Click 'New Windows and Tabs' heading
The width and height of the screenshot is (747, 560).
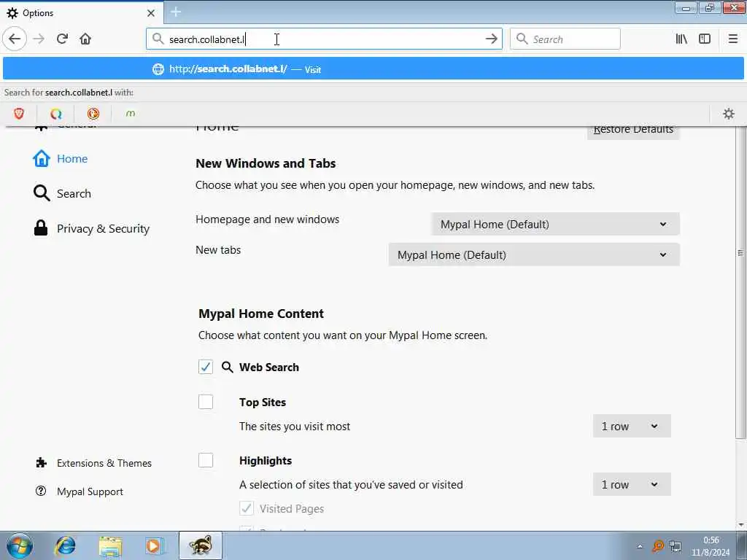266,163
